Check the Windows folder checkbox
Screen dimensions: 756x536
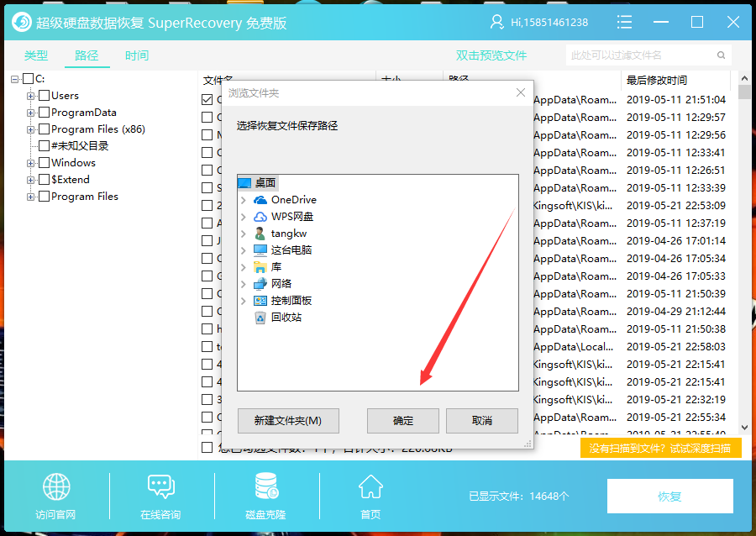point(44,162)
